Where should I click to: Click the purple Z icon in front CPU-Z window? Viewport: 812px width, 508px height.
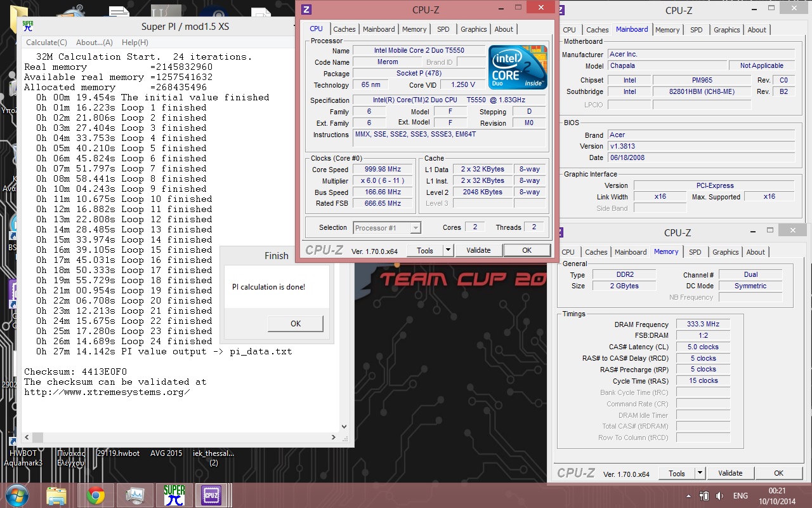[306, 9]
